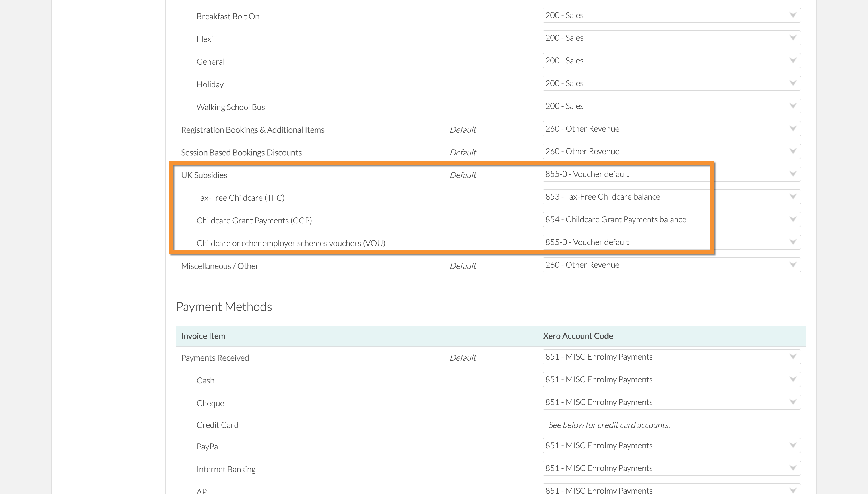Open the Cash payment account dropdown

pyautogui.click(x=671, y=380)
